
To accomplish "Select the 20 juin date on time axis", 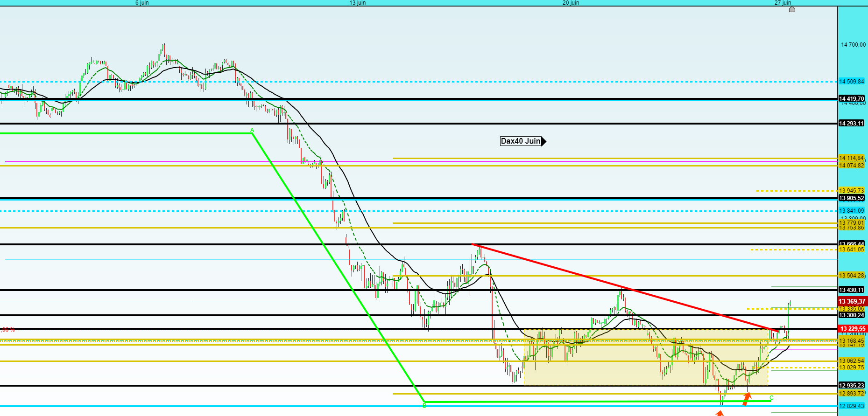I will [x=571, y=3].
